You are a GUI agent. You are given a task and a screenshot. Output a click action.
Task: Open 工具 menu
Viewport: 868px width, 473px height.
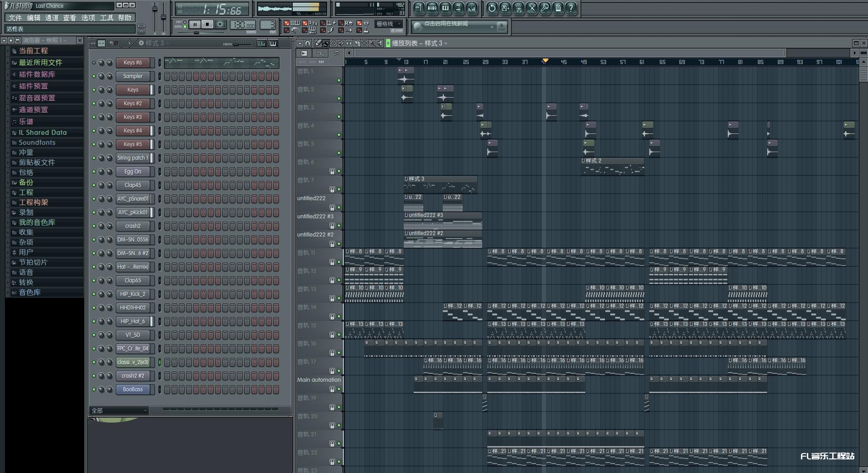point(107,18)
